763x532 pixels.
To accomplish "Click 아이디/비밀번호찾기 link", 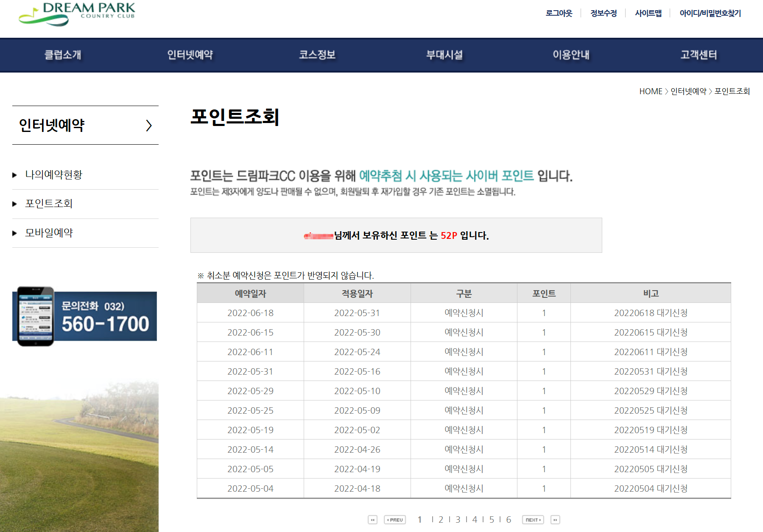I will (710, 13).
